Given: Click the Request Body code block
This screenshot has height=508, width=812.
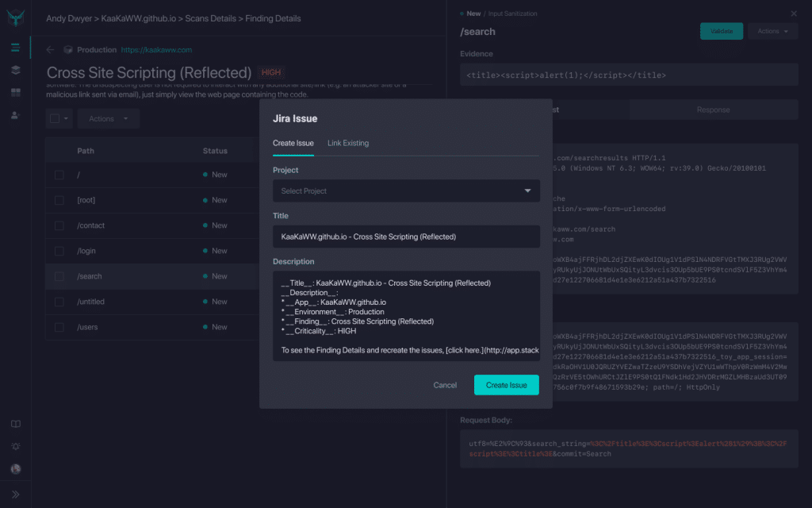Looking at the screenshot, I should click(629, 449).
